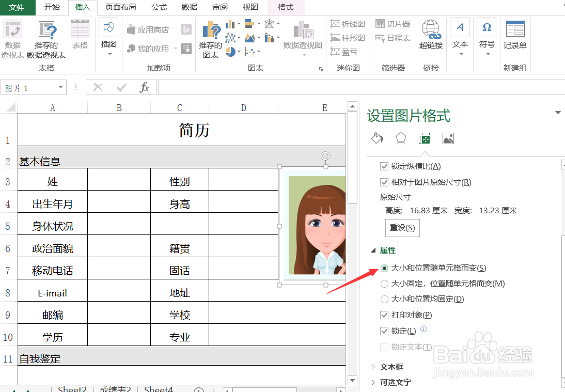Open My Apps dropdown arrow

[x=175, y=48]
